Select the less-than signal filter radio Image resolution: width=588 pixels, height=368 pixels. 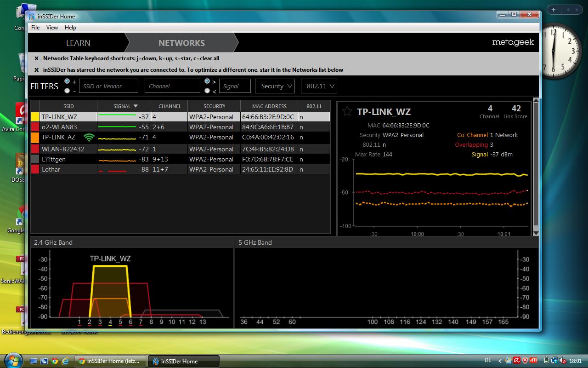tap(207, 91)
